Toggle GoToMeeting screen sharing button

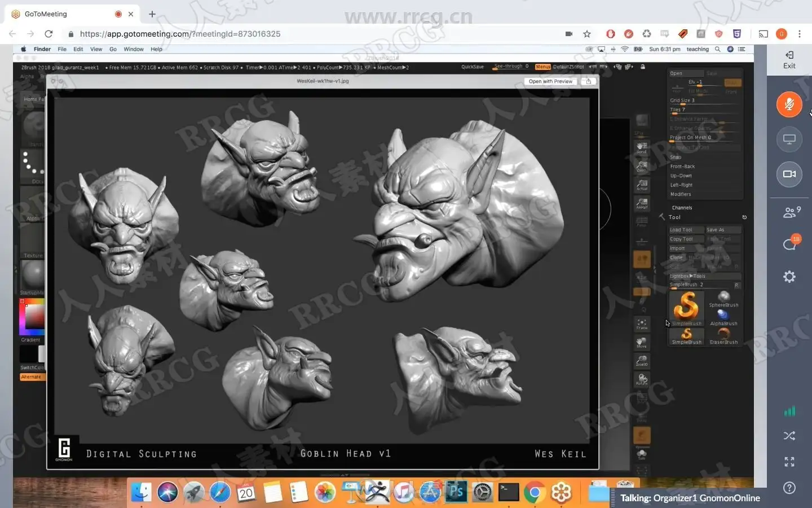click(789, 139)
